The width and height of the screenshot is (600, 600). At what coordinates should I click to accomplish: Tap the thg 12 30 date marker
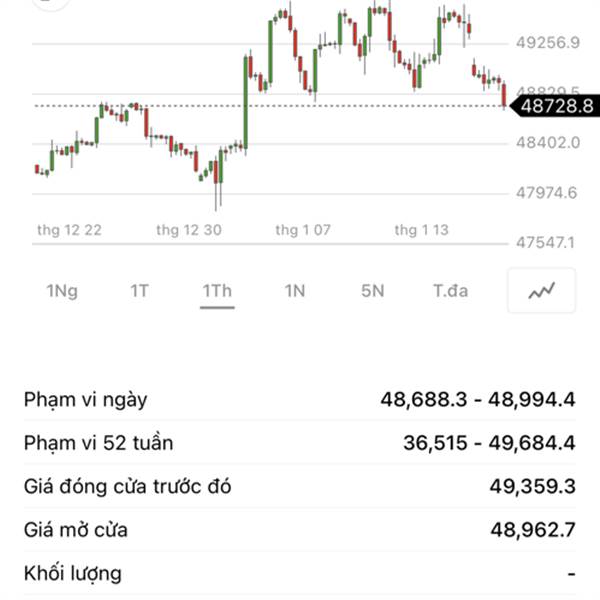[x=189, y=230]
